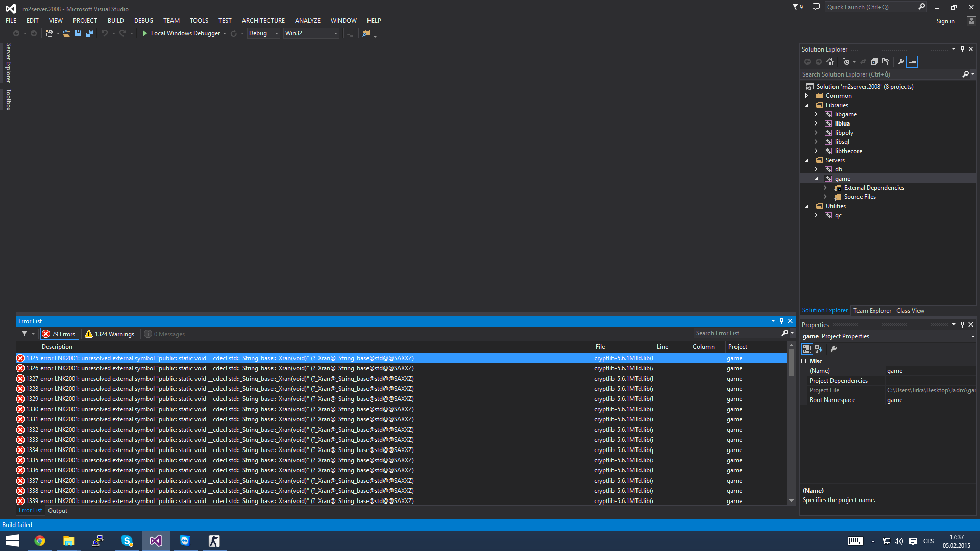Open the notifications flag icon
Image resolution: width=980 pixels, height=551 pixels.
click(797, 7)
